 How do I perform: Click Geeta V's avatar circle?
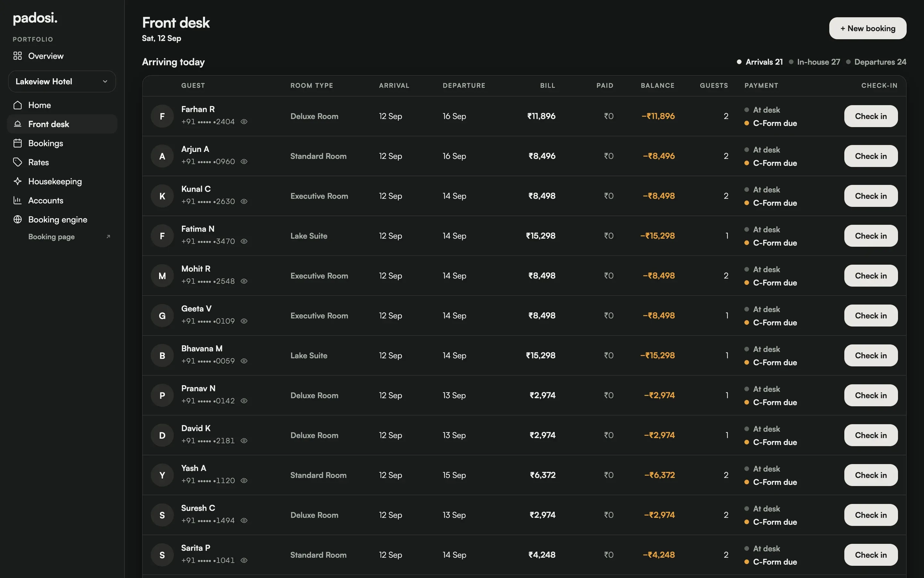162,316
